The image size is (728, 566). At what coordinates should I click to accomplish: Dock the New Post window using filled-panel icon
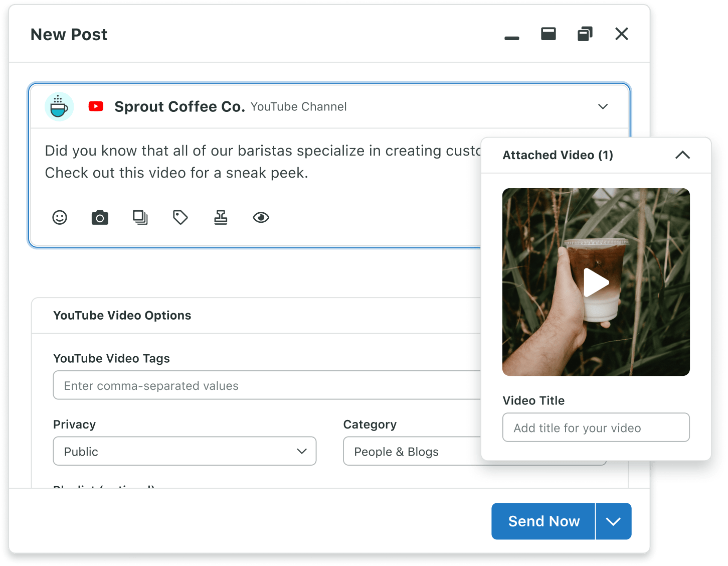coord(548,34)
